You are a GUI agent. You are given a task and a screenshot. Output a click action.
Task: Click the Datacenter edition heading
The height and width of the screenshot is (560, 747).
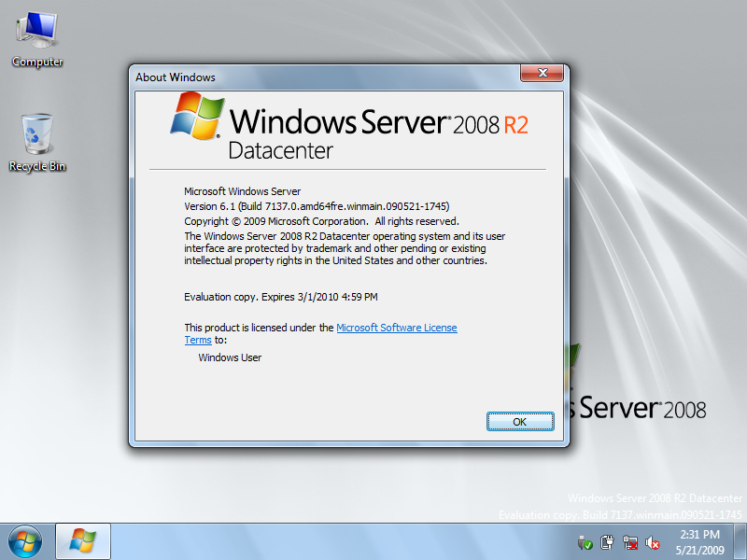click(280, 151)
